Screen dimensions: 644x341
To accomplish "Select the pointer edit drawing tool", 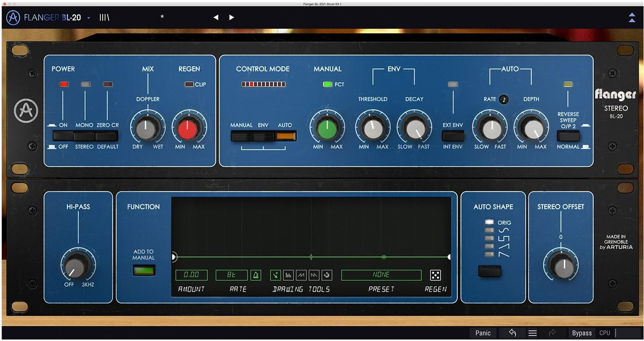I will [x=275, y=275].
